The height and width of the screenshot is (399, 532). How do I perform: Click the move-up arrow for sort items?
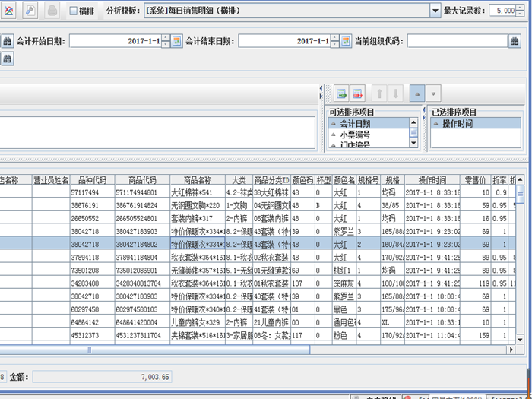coord(379,93)
